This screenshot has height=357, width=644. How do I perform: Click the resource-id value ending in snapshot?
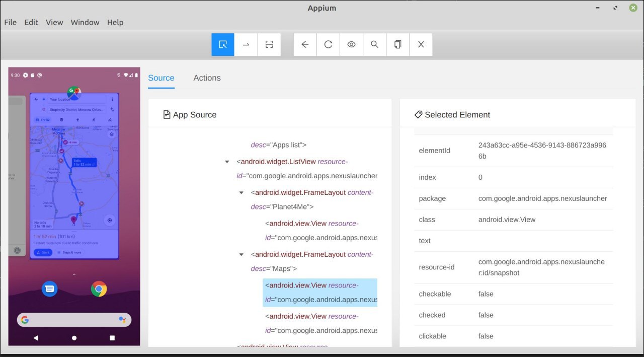coord(541,267)
